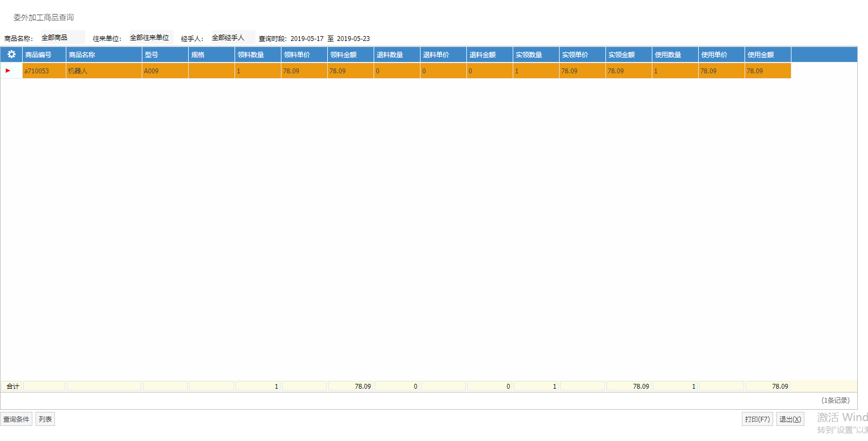Select 78.09 in the 使用金额 totals row
This screenshot has height=441, width=868.
[x=768, y=386]
